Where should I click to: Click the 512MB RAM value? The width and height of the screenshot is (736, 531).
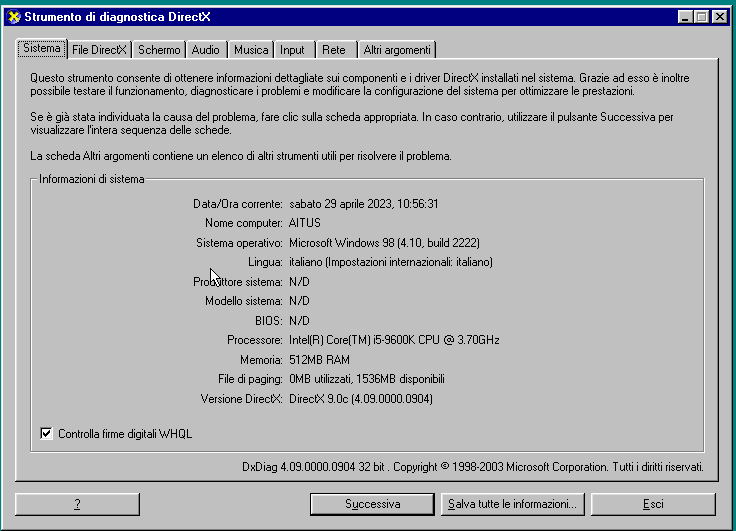(x=319, y=360)
